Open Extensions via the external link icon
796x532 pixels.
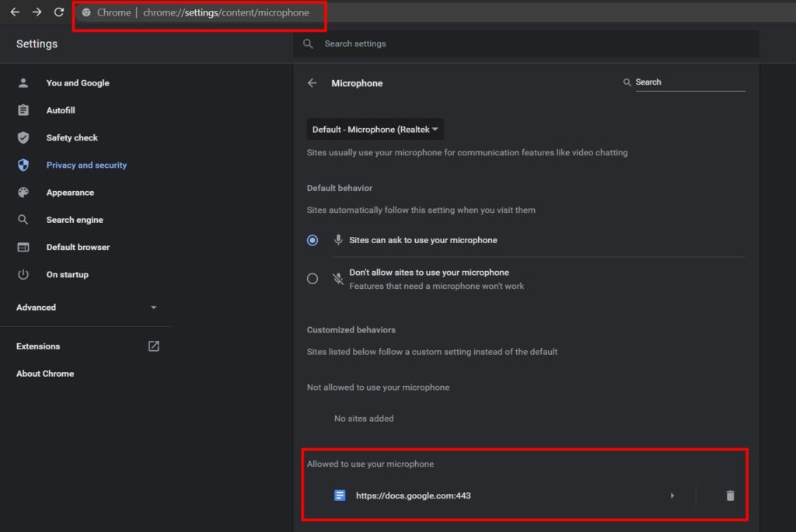click(x=152, y=346)
